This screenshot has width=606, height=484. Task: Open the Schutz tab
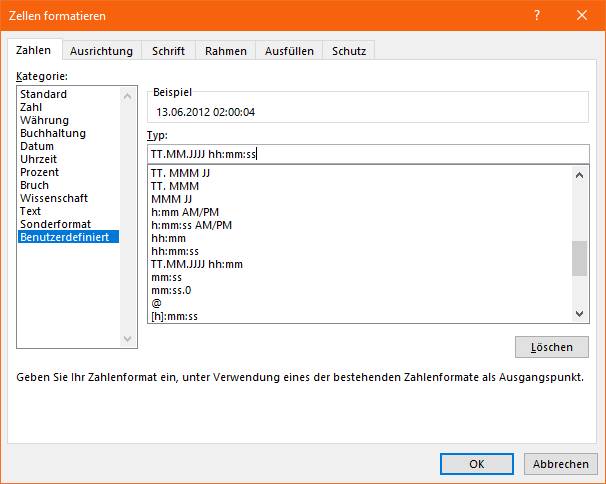coord(349,51)
